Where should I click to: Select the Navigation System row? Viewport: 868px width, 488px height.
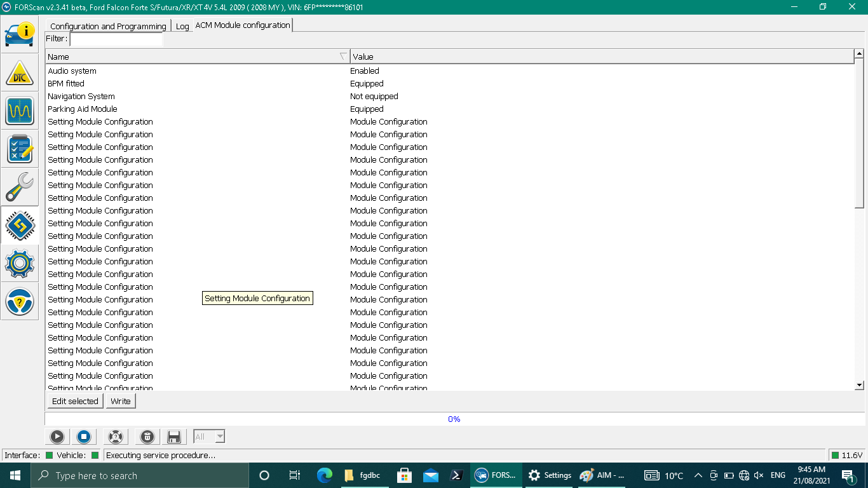tap(450, 96)
